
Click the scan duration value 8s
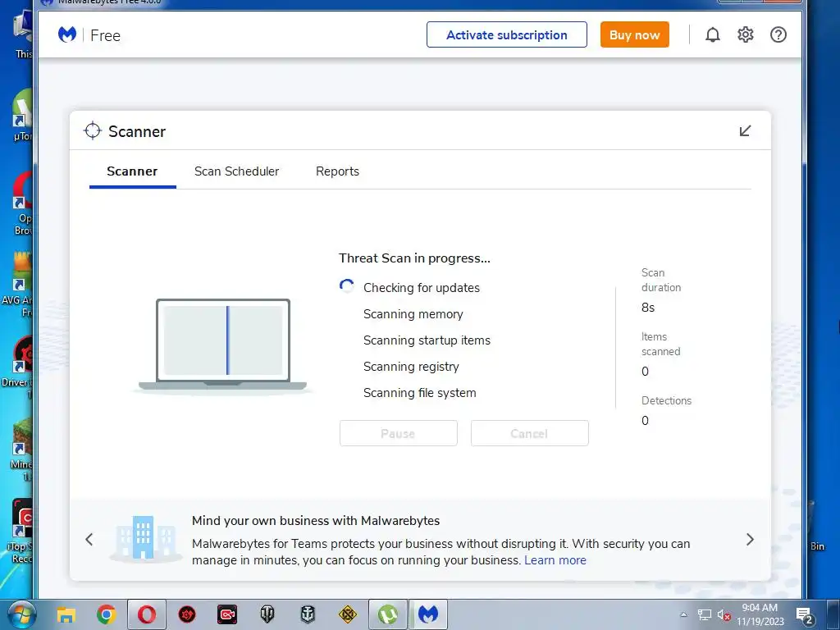pyautogui.click(x=648, y=308)
